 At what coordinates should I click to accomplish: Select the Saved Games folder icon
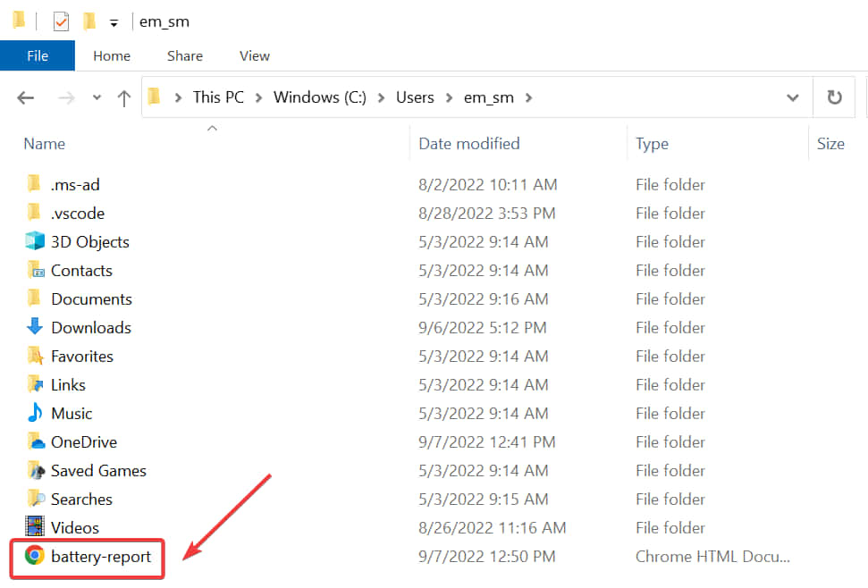(x=36, y=470)
